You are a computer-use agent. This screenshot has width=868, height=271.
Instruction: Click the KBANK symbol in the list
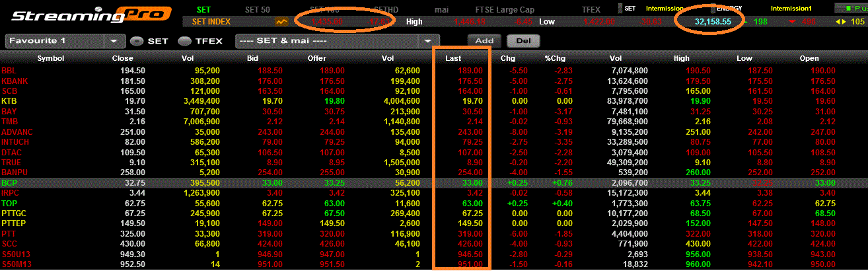(15, 81)
